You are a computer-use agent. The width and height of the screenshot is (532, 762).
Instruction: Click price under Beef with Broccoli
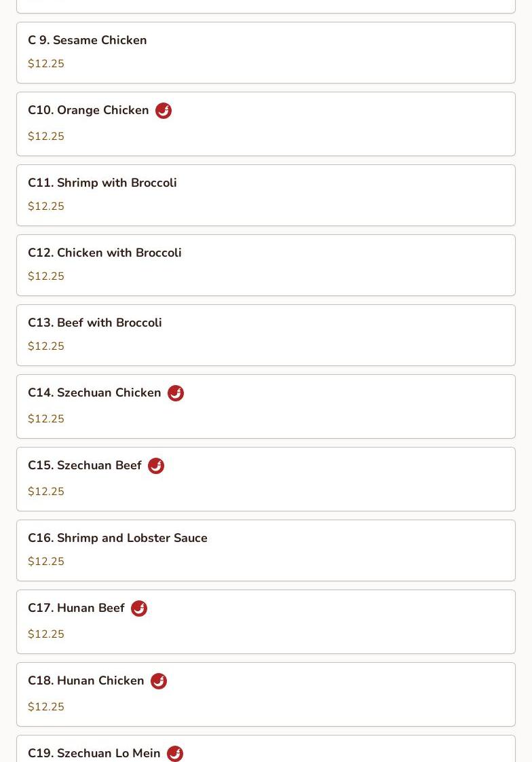point(46,346)
